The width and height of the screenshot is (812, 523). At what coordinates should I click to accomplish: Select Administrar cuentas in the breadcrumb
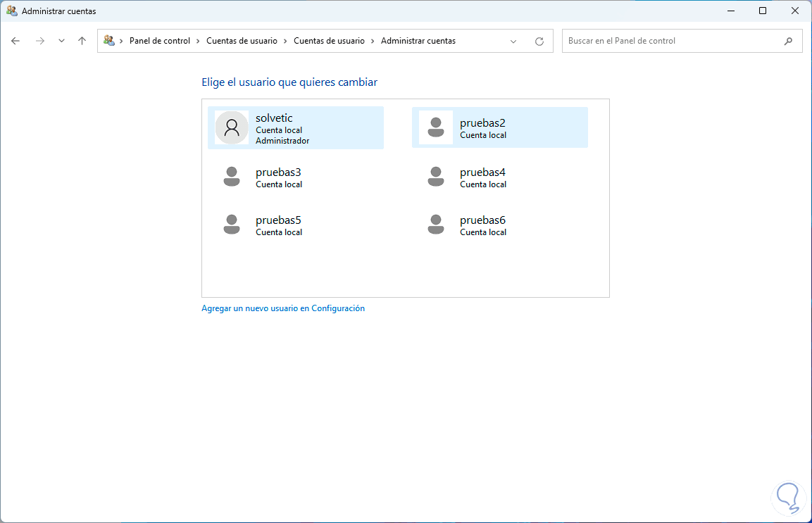(417, 41)
